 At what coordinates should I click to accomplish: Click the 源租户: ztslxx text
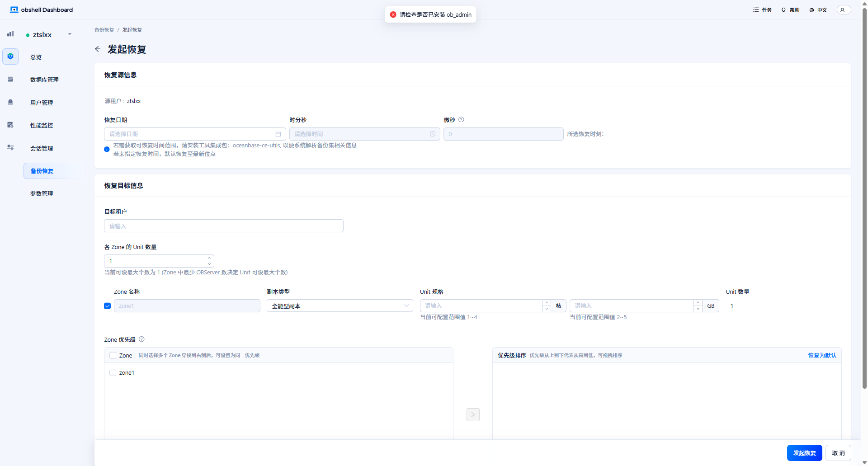click(123, 101)
